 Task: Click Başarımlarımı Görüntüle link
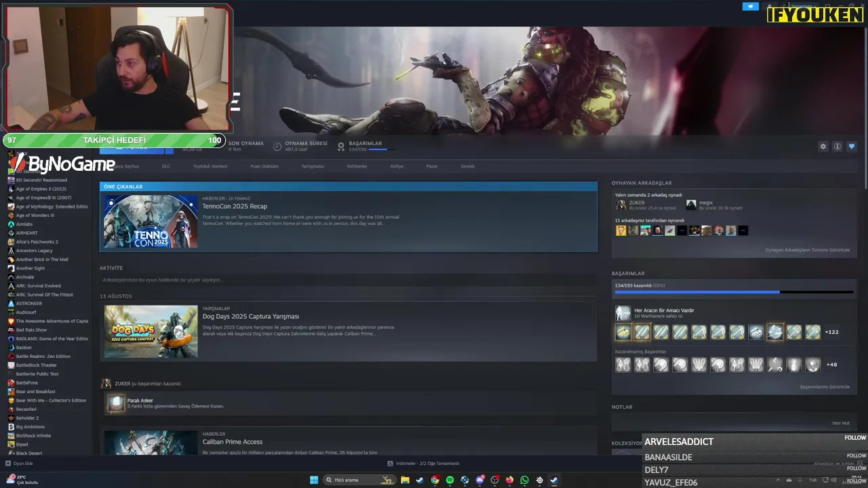[x=825, y=387]
